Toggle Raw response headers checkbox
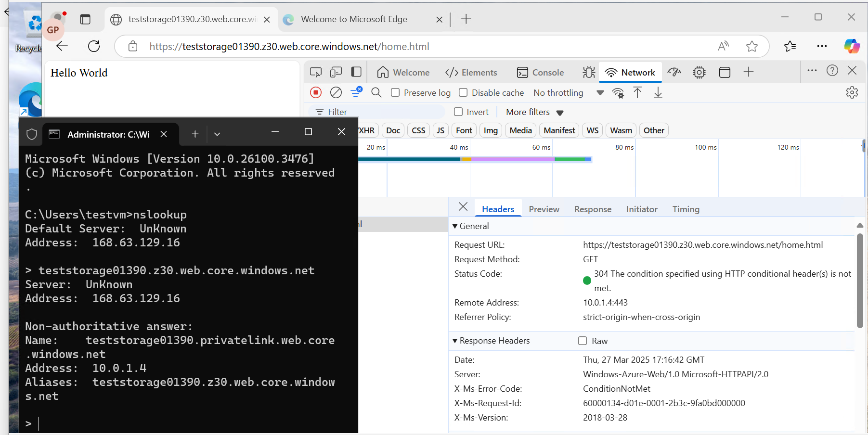 (583, 341)
